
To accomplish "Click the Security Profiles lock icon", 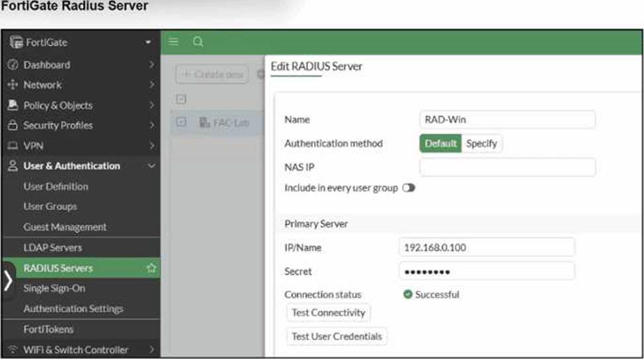I will click(13, 126).
